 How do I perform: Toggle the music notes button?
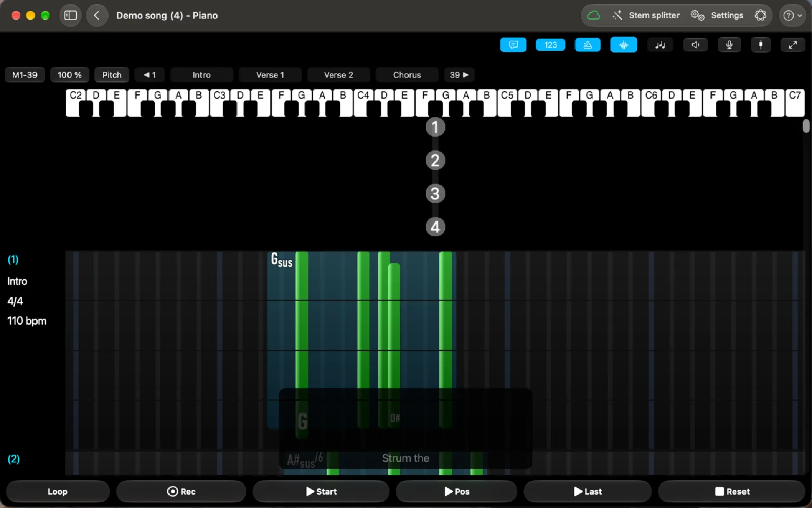660,45
